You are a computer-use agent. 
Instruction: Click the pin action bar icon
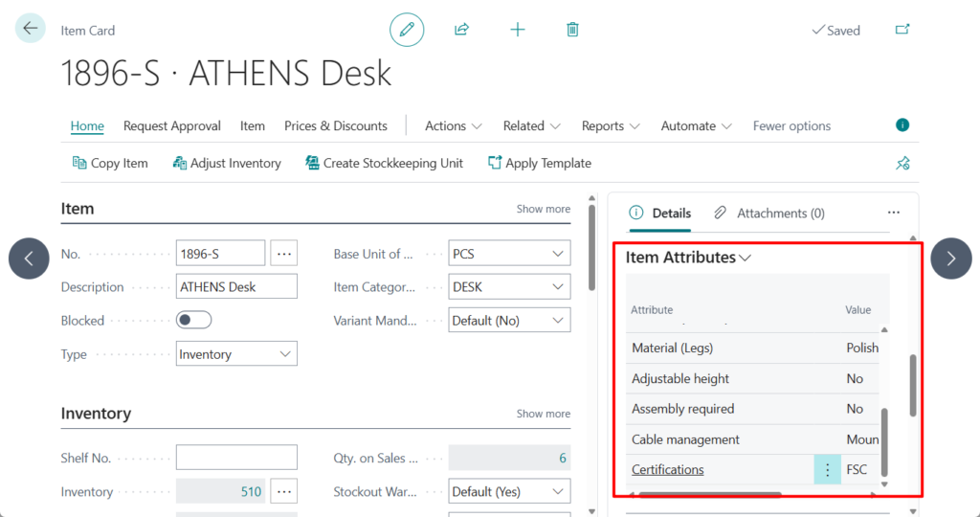[x=902, y=164]
